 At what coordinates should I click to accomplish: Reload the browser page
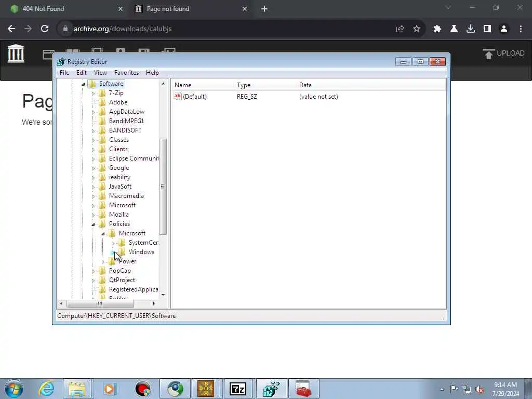(45, 29)
